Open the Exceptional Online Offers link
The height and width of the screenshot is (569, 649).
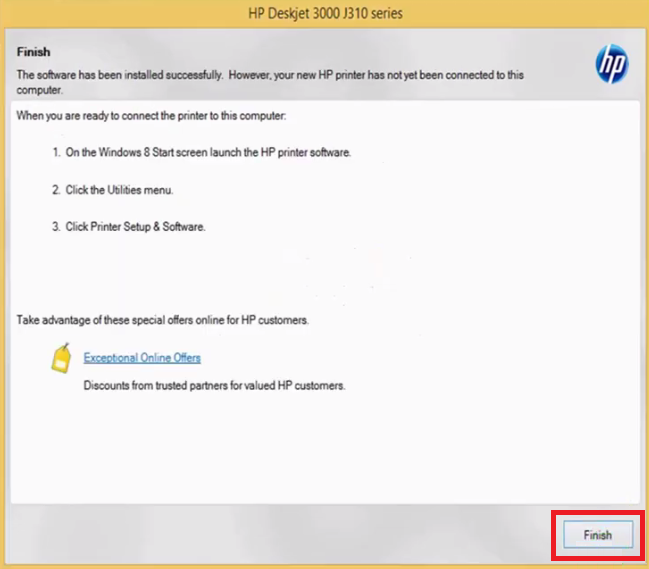pyautogui.click(x=142, y=358)
